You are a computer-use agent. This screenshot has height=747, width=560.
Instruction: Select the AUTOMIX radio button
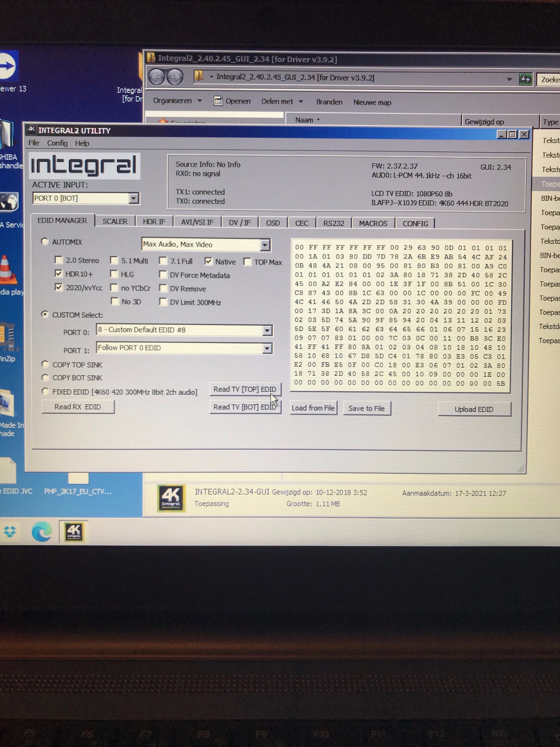pyautogui.click(x=45, y=241)
